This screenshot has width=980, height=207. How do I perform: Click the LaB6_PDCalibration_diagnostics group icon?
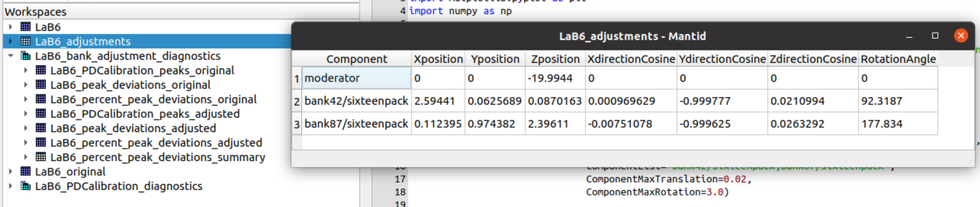pos(25,186)
